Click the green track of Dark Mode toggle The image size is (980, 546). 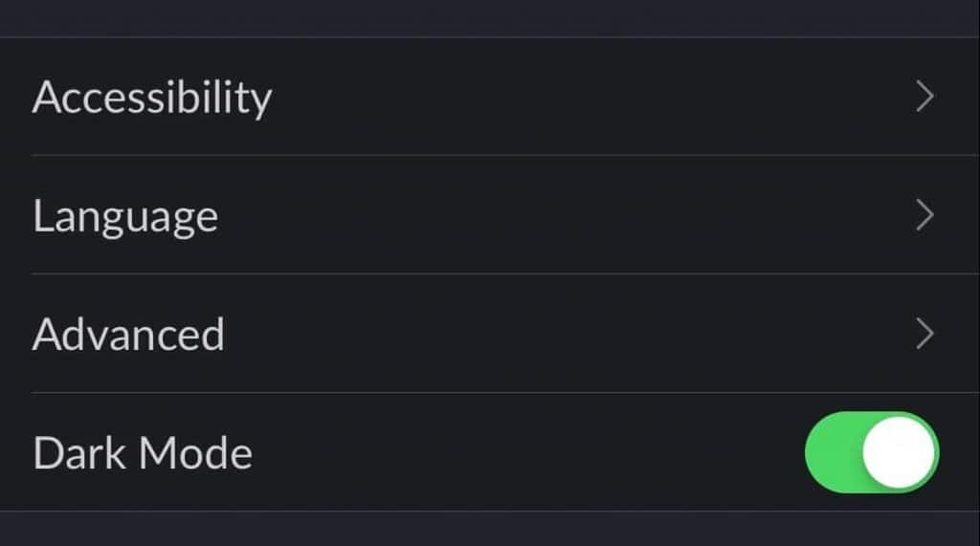click(x=831, y=452)
